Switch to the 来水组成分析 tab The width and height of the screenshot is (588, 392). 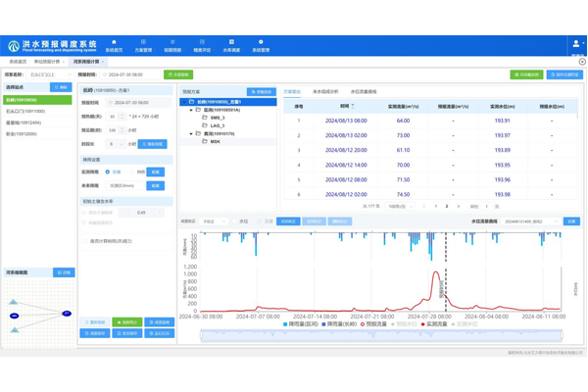pyautogui.click(x=325, y=91)
